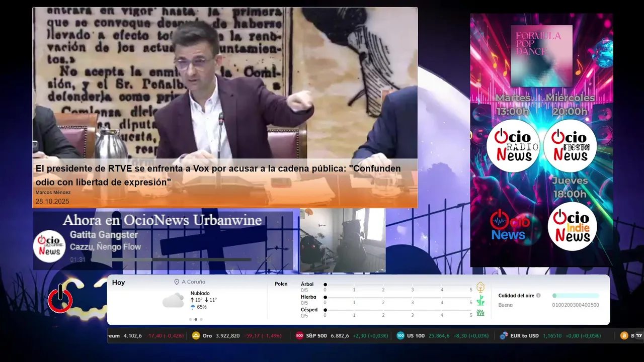Click the Oro change −59,17 (−1,49%)
The height and width of the screenshot is (362, 644).
tap(262, 336)
